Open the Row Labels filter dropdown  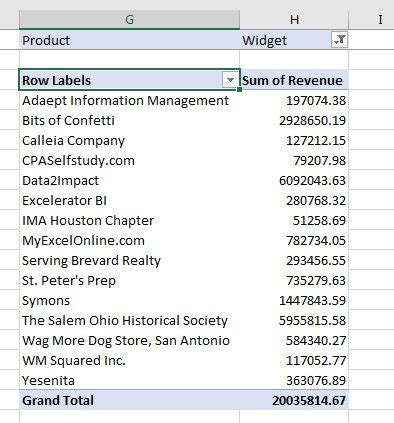(x=230, y=80)
